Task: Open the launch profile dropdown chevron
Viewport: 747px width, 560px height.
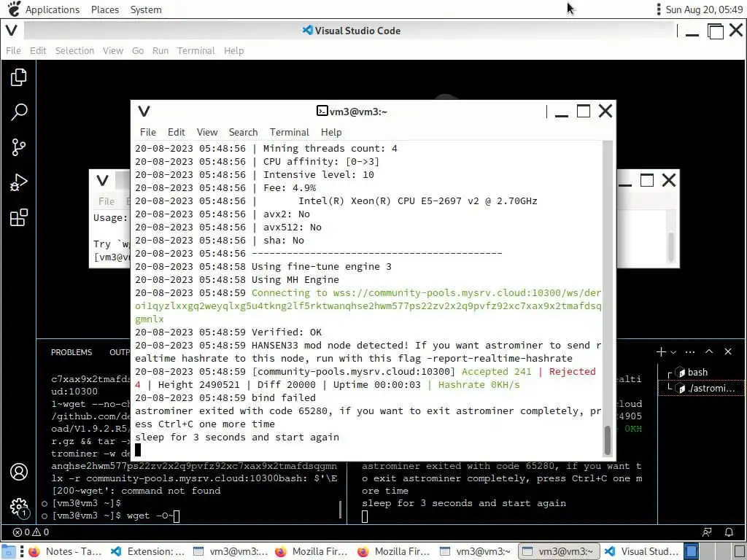Action: coord(673,352)
